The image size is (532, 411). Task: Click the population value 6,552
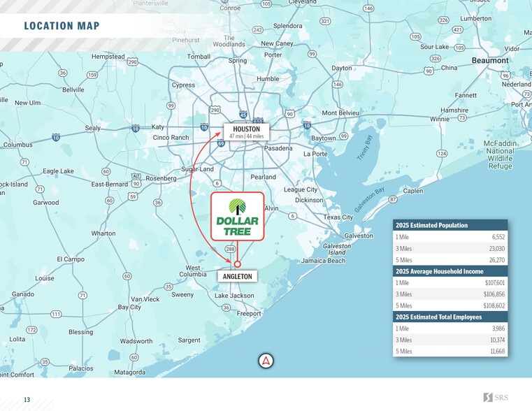pyautogui.click(x=498, y=237)
